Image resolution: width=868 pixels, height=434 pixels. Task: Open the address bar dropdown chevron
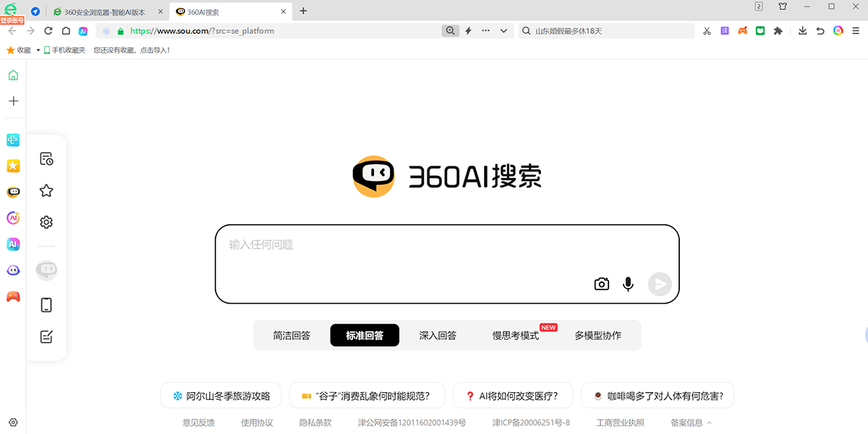[503, 30]
